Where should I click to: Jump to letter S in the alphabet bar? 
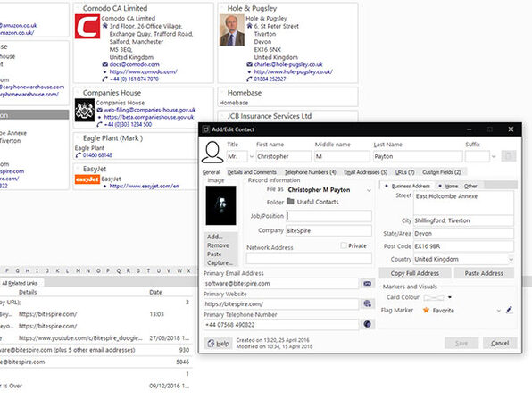138,270
